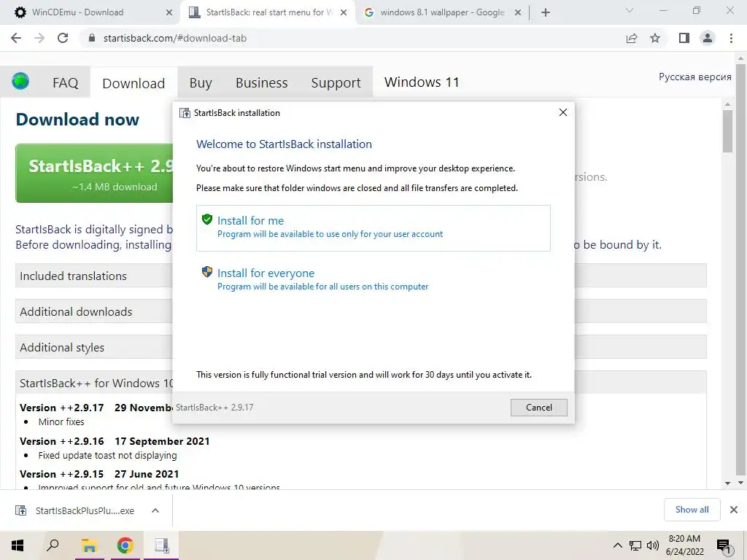The image size is (747, 560).
Task: Open download item options chevron
Action: (x=155, y=510)
